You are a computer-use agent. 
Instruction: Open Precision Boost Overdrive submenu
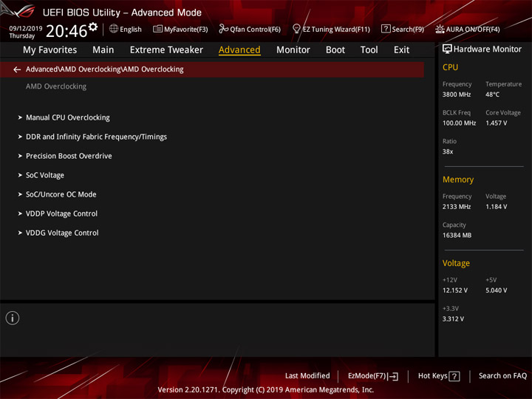[69, 156]
